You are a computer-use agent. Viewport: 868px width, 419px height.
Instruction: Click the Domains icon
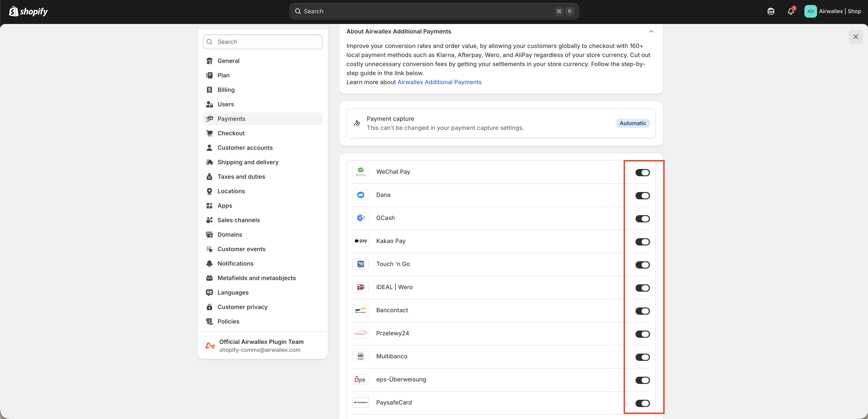point(209,235)
